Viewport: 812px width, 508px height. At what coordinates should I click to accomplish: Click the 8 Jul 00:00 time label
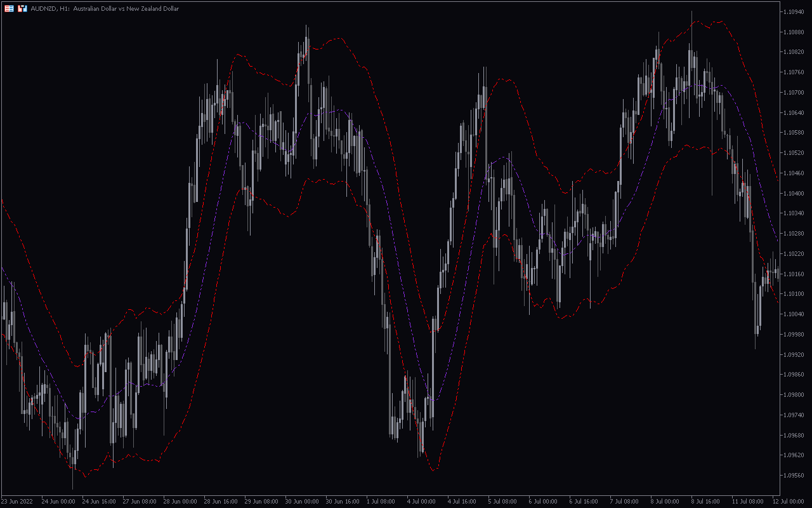665,502
